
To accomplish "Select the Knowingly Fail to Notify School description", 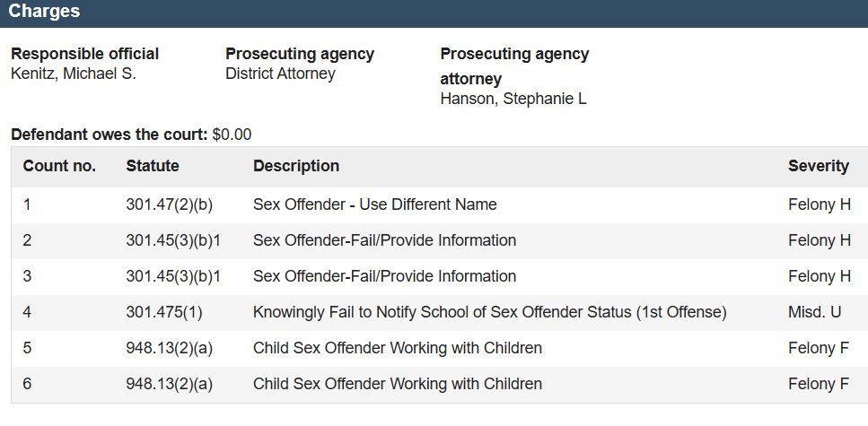I will [x=489, y=313].
